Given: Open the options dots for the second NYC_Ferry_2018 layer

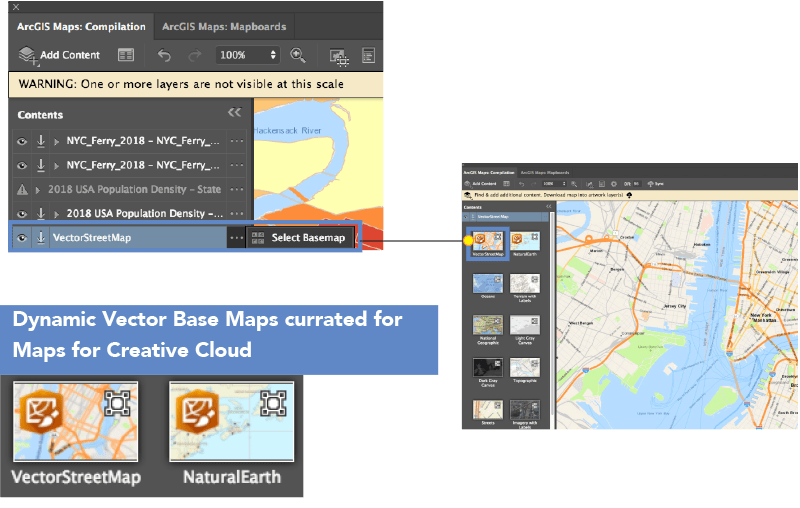Looking at the screenshot, I should point(237,165).
